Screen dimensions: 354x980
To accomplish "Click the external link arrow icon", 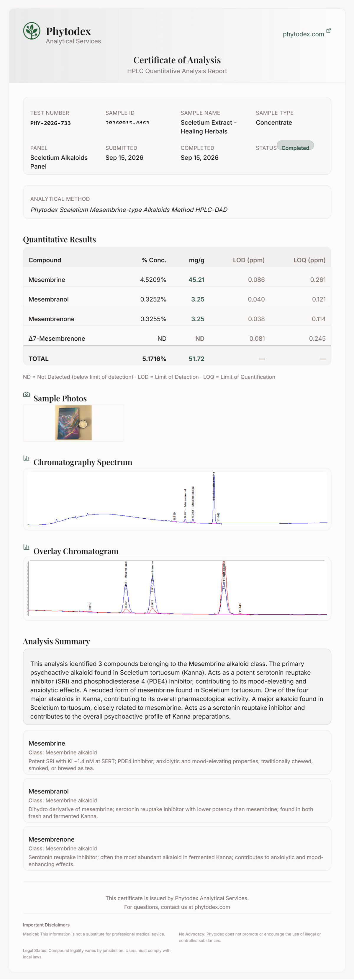I will (329, 31).
